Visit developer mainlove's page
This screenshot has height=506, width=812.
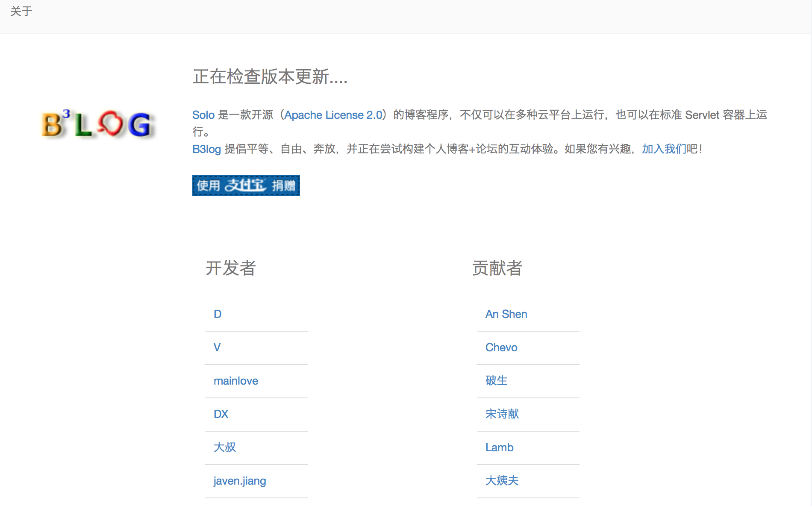236,381
